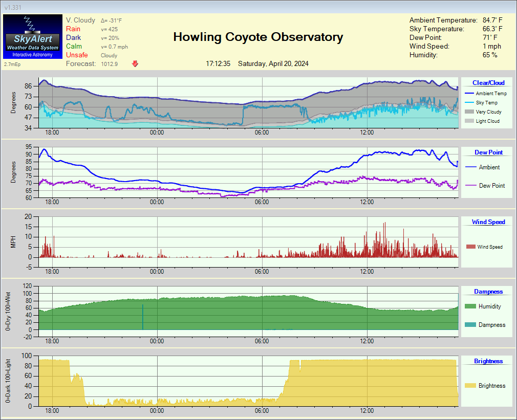The height and width of the screenshot is (420, 517).
Task: Open the underlined Dampness legend title
Action: 488,292
